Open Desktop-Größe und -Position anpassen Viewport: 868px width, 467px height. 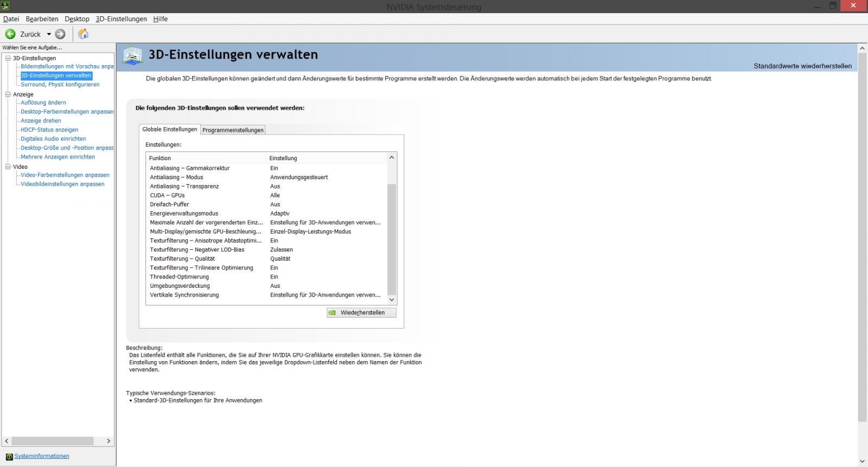pyautogui.click(x=67, y=148)
